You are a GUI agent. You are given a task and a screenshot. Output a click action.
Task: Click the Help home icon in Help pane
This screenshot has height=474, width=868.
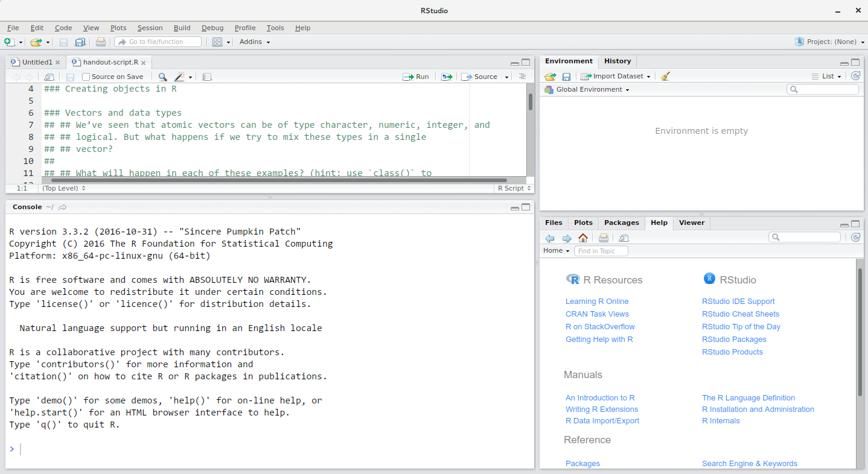[582, 238]
